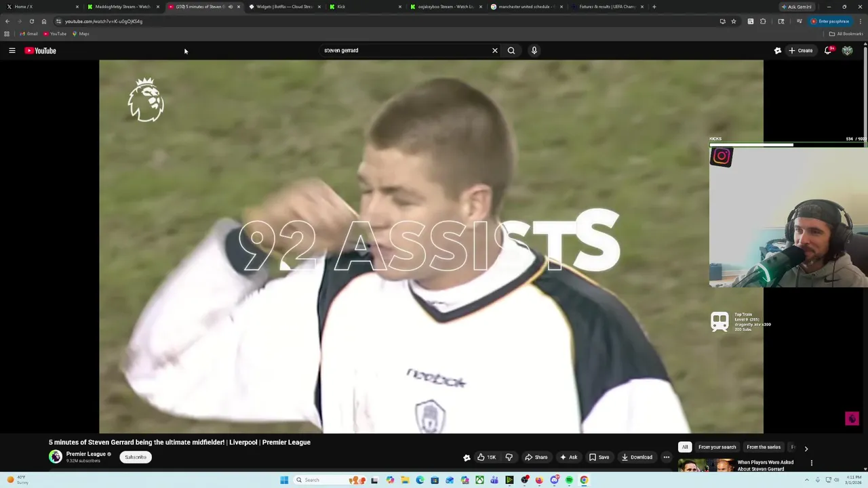Open the Windows Start menu
Image resolution: width=868 pixels, height=488 pixels.
point(284,480)
